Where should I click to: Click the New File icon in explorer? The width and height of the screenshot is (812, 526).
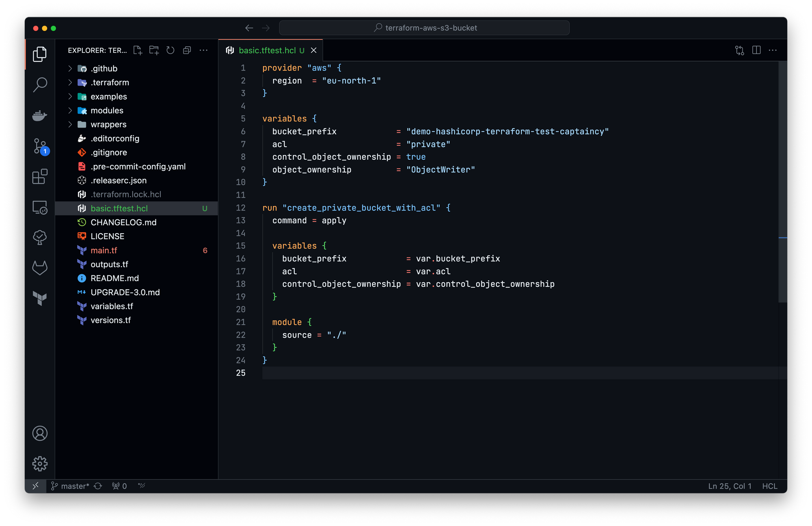tap(138, 50)
